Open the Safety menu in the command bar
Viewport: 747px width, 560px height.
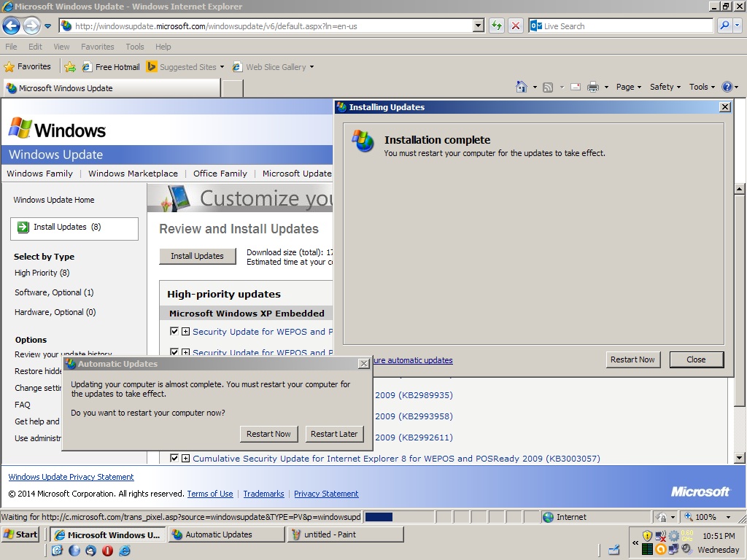[x=665, y=87]
